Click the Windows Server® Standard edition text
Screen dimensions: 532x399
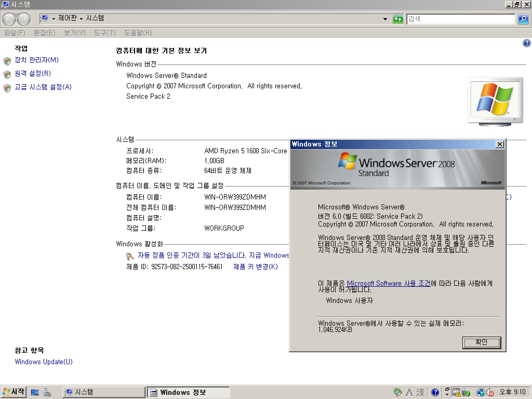click(166, 76)
